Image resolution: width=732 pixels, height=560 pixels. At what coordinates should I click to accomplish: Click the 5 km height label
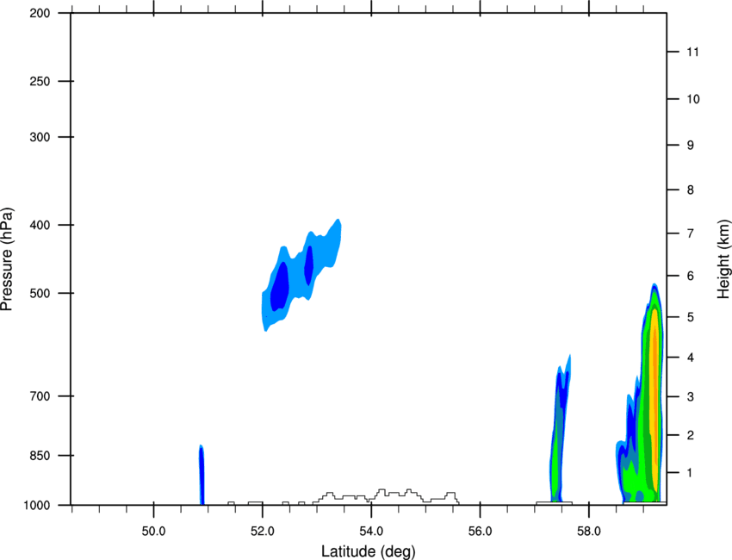point(691,317)
